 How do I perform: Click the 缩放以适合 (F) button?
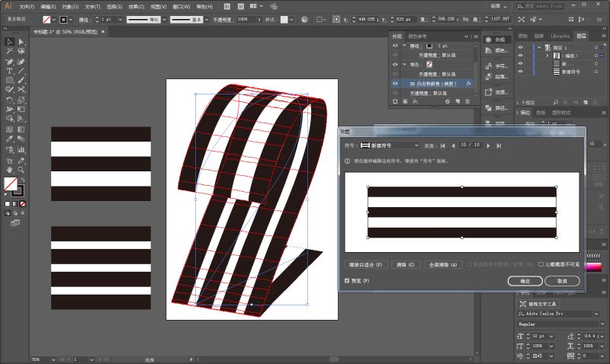click(367, 264)
